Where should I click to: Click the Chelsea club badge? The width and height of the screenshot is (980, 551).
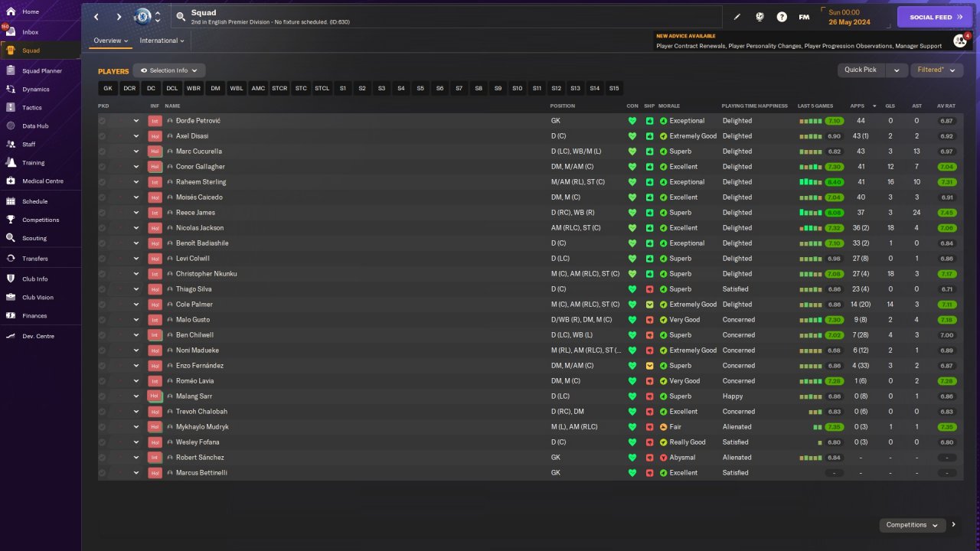(x=142, y=17)
